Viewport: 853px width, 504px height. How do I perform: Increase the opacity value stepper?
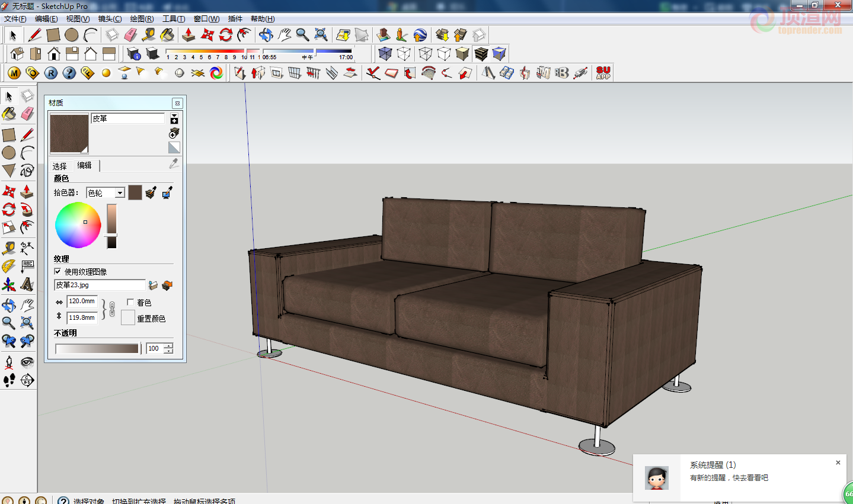click(x=169, y=346)
